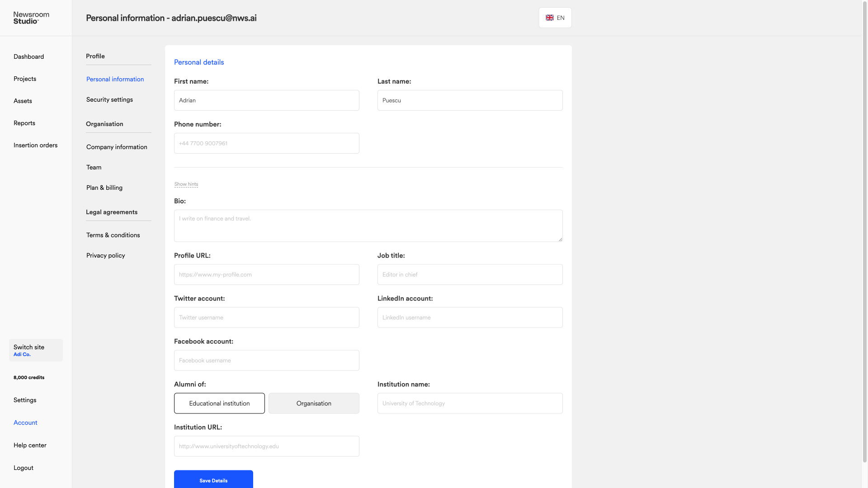Click the Institution name field
Screen dimensions: 868x488
[470, 403]
